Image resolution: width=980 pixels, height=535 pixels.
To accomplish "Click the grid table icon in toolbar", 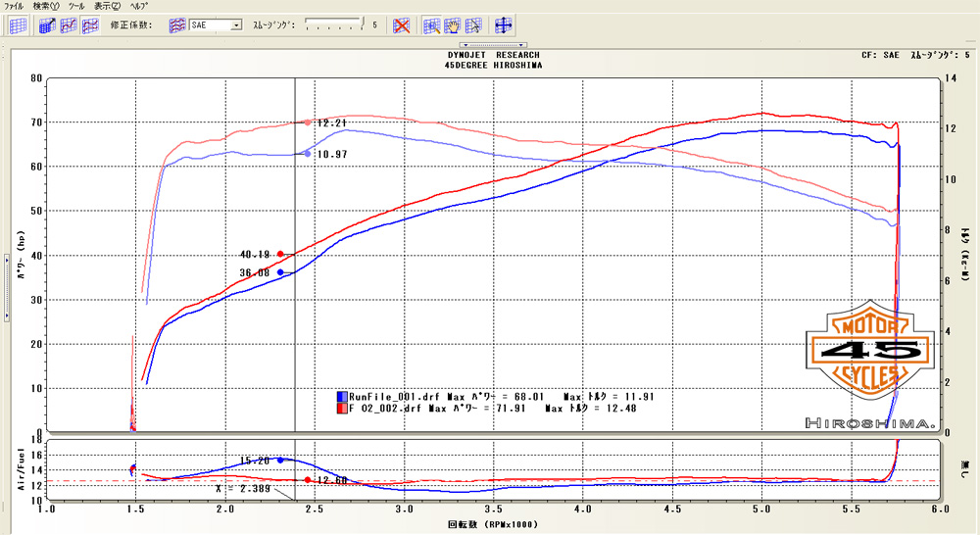I will coord(18,25).
